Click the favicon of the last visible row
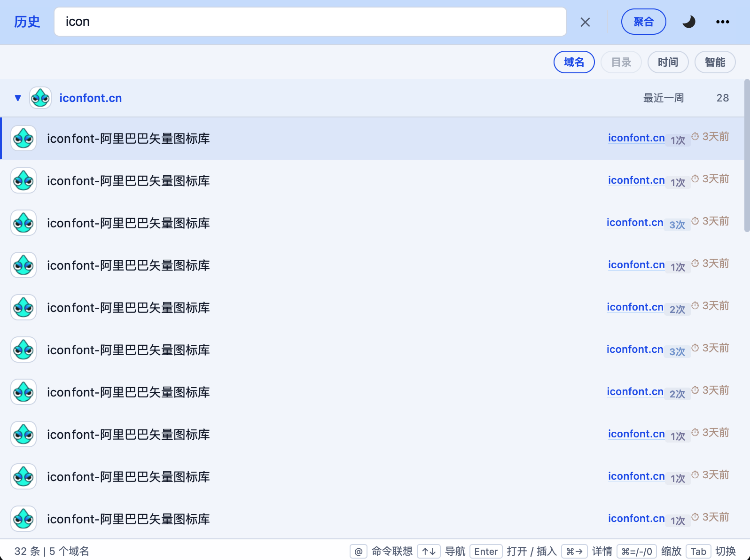 click(23, 519)
